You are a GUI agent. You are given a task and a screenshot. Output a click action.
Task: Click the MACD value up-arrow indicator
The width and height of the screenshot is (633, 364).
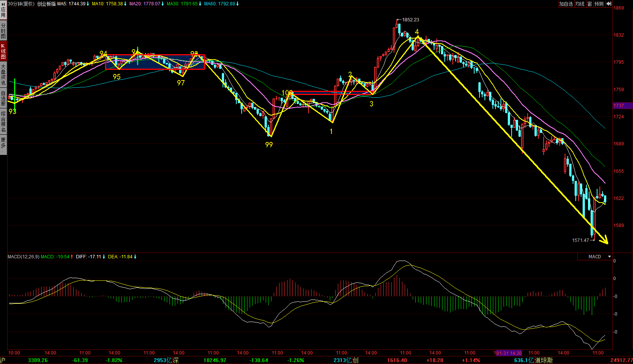point(72,257)
